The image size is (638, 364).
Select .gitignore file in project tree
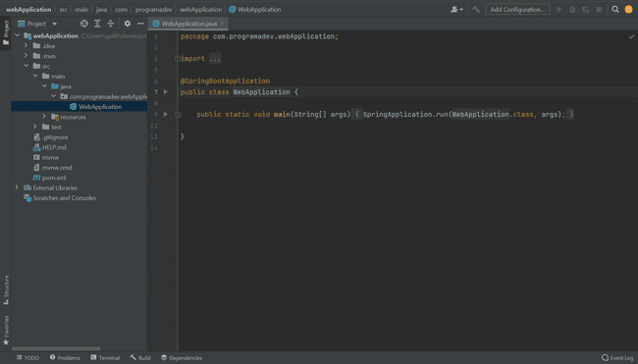(51, 137)
